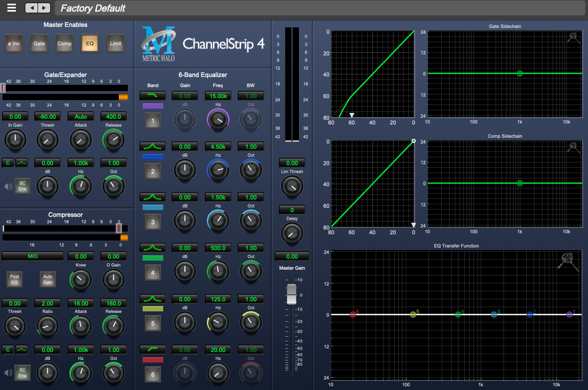Screen dimensions: 588x390
Task: Toggle the EQ master enable
Action: pyautogui.click(x=90, y=44)
